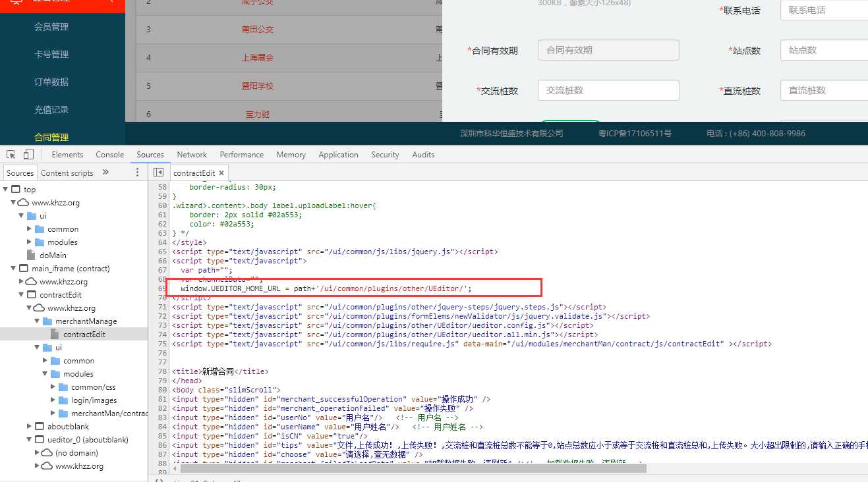Expand the (no domain) node

click(x=38, y=453)
